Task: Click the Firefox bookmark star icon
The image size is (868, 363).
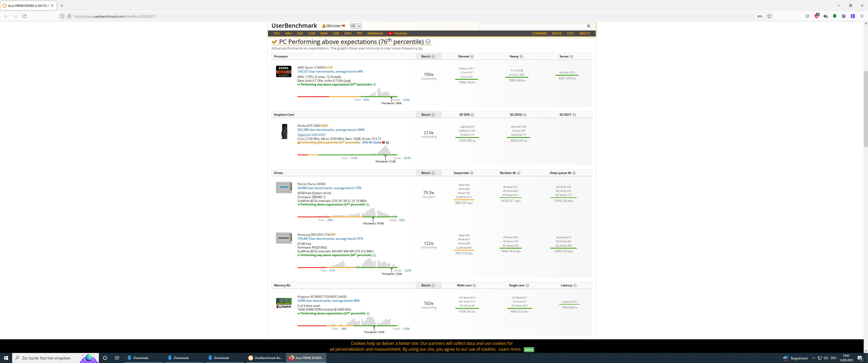Action: point(769,16)
